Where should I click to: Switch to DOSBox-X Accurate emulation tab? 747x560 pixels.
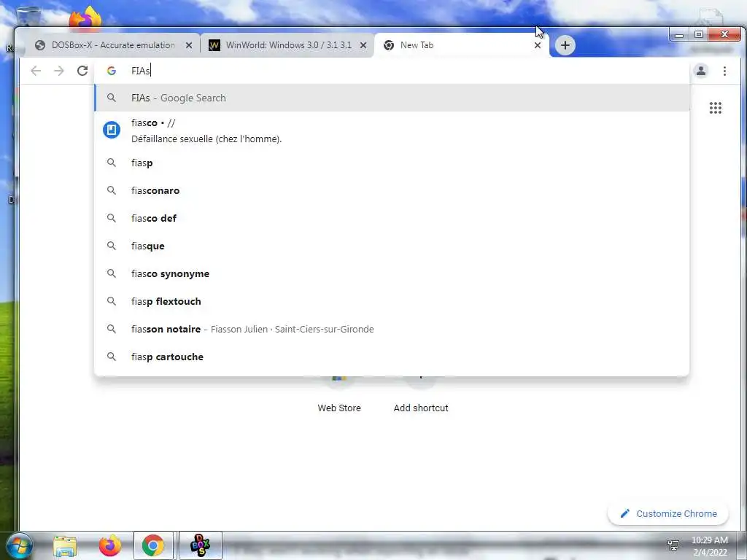point(113,45)
